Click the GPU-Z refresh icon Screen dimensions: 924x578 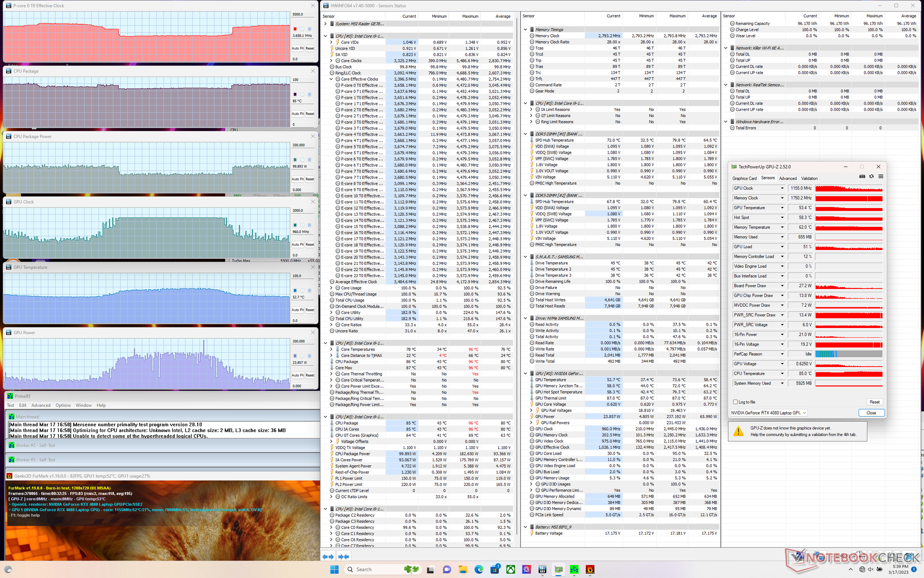click(x=871, y=177)
